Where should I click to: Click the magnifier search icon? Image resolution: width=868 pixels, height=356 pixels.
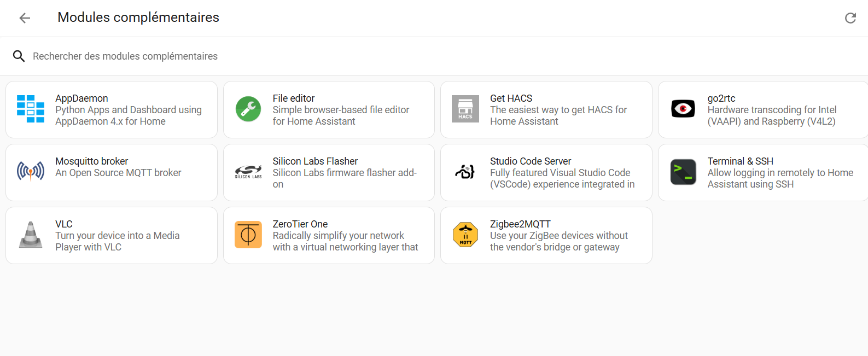point(19,56)
